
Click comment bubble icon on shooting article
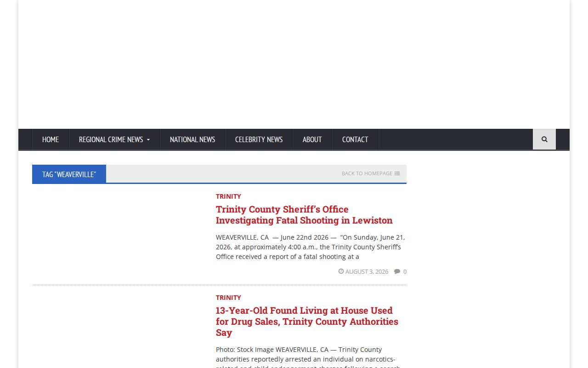[x=397, y=271]
